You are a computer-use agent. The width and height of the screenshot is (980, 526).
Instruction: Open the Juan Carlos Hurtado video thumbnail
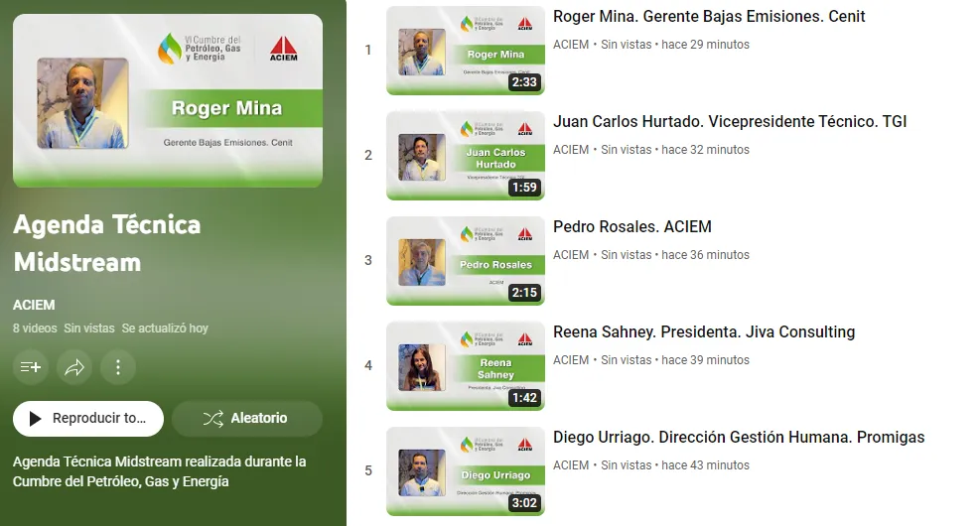click(466, 156)
